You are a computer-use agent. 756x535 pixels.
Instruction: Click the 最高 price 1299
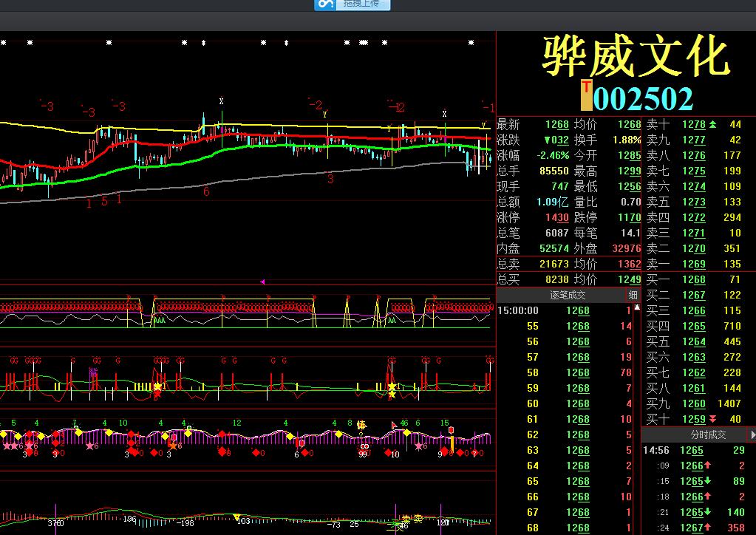tap(630, 171)
